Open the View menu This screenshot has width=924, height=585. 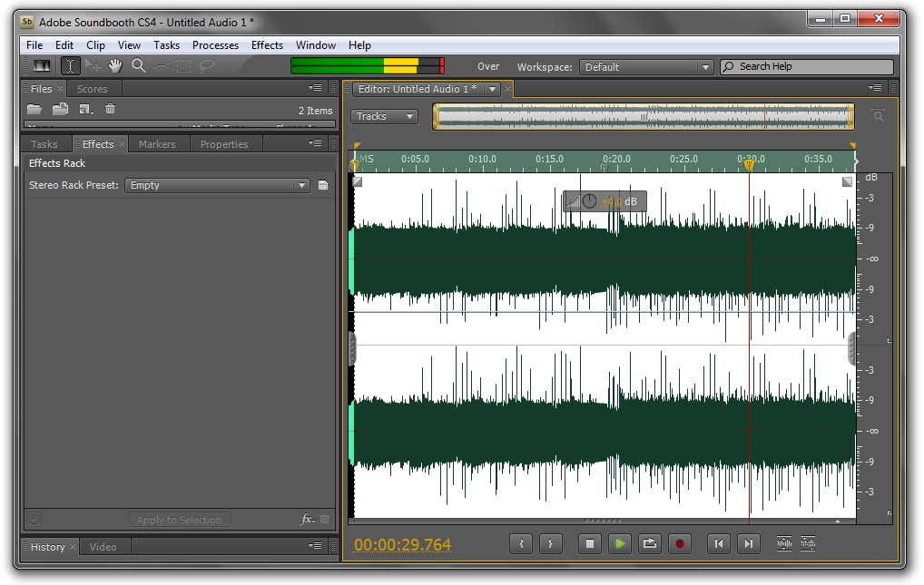tap(129, 44)
